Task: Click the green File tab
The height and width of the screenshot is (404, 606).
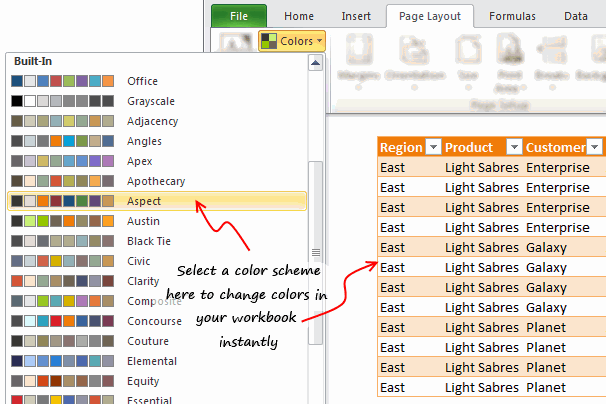Action: tap(239, 16)
